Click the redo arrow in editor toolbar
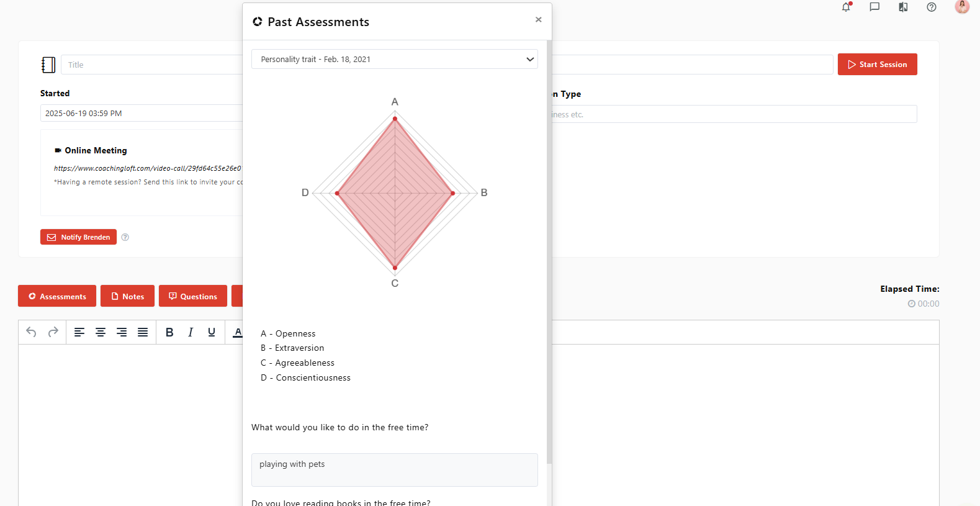Screen dimensions: 980x506 click(53, 332)
